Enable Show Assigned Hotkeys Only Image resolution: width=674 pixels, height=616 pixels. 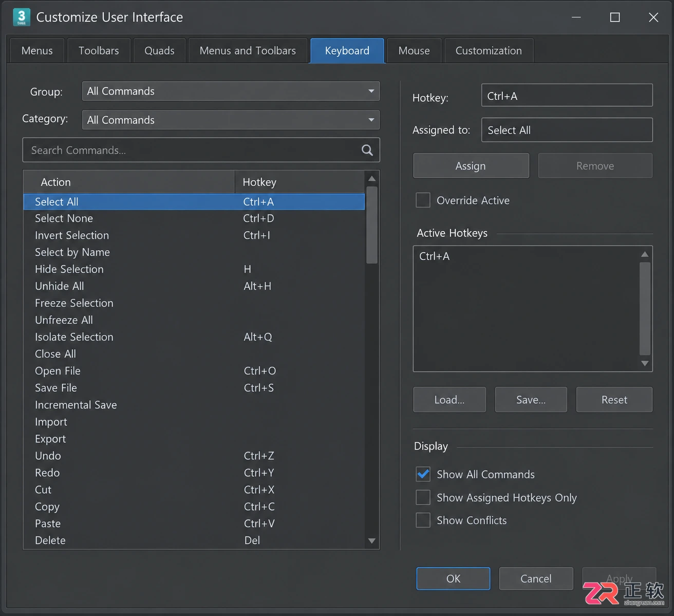(x=423, y=497)
